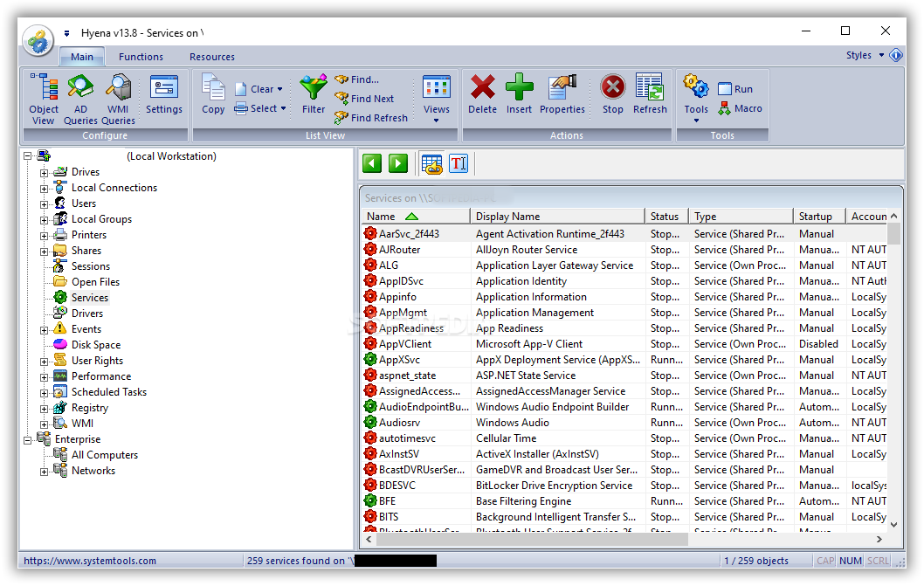Go back with green left arrow

pos(372,163)
